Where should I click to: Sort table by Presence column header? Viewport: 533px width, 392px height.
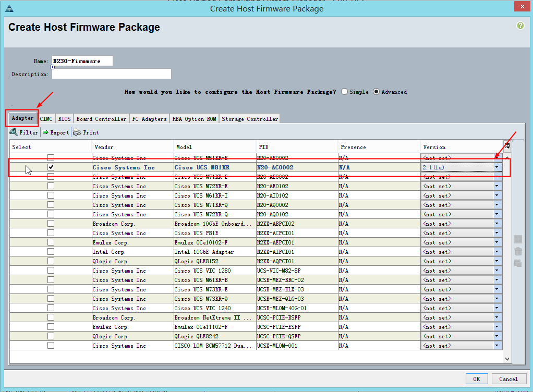click(379, 147)
